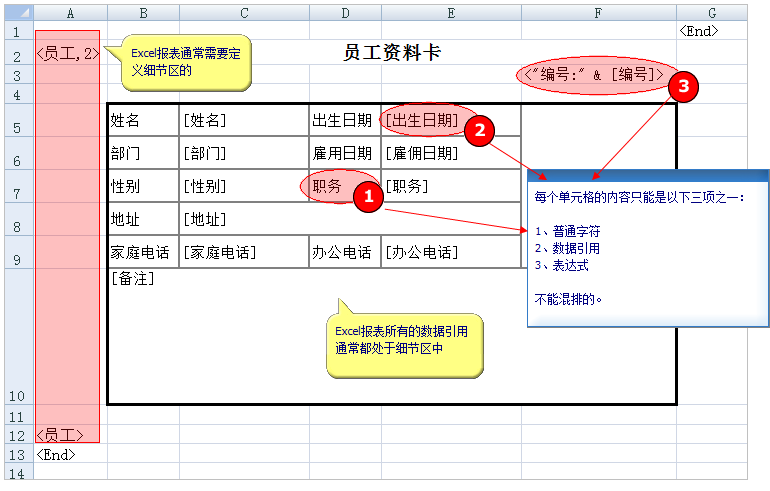770x491 pixels.
Task: Click the red numbered marker 3
Action: [x=683, y=87]
